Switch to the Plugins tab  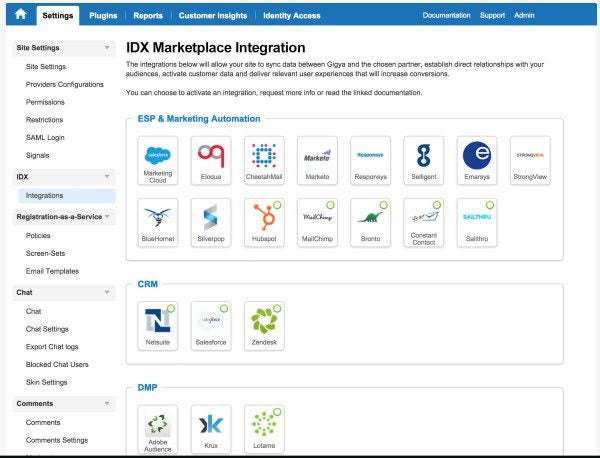tap(102, 15)
